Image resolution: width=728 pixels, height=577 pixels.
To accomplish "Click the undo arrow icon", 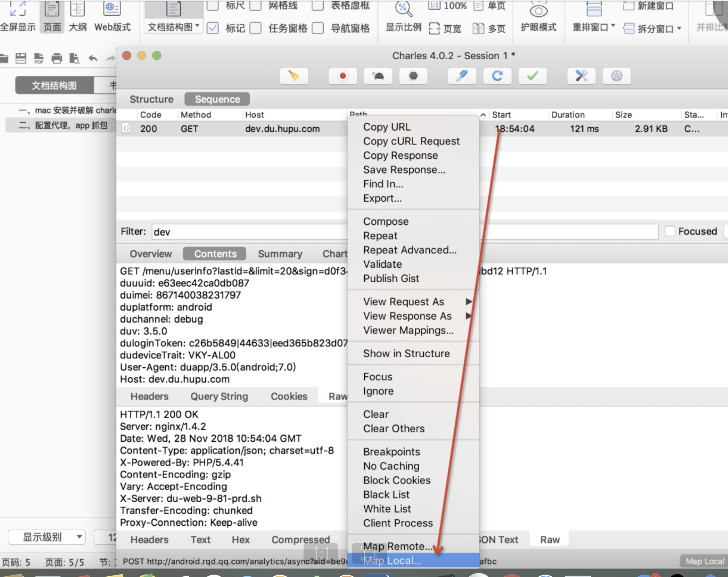I will 93,58.
